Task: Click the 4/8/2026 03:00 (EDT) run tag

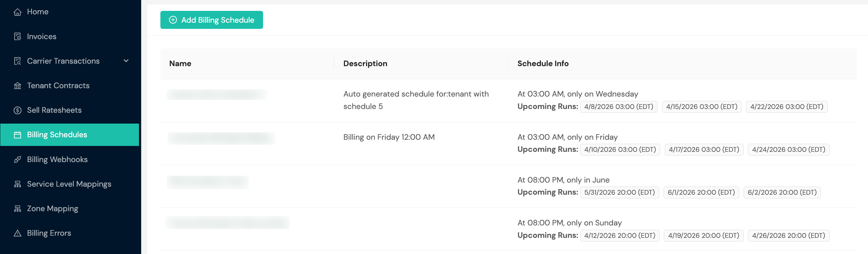Action: 618,107
